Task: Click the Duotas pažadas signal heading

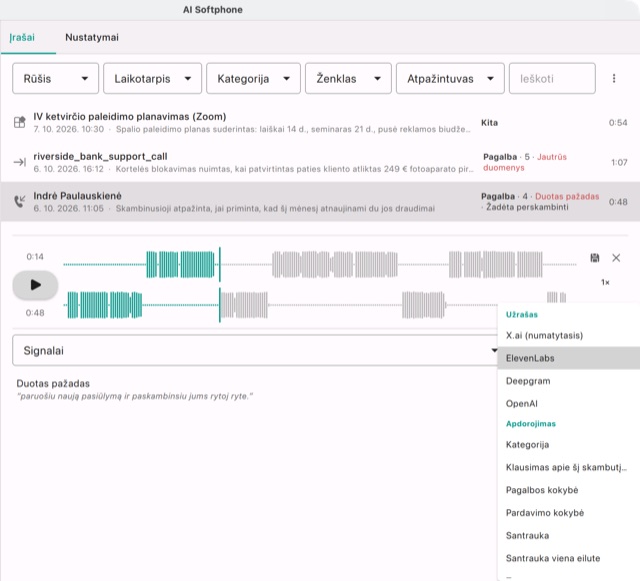Action: point(53,383)
